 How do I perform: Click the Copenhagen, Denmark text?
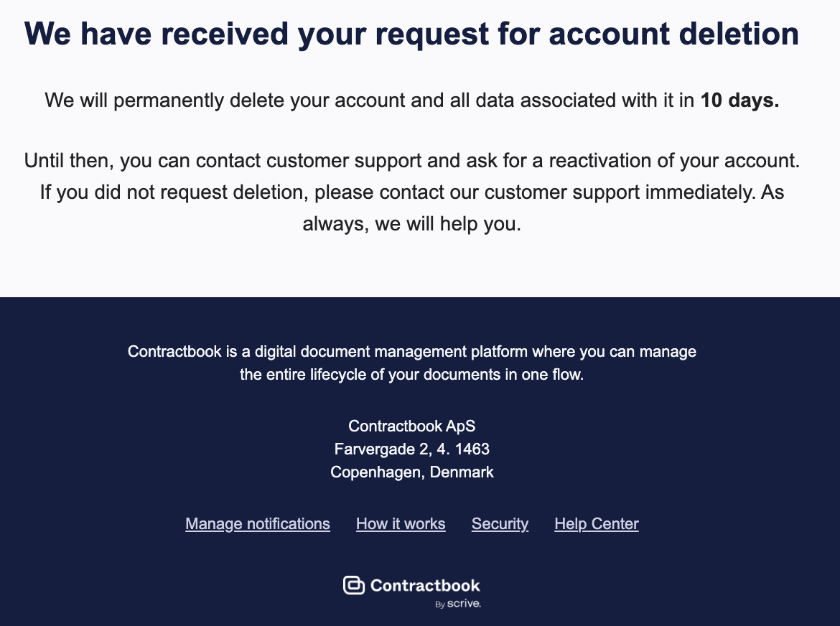[411, 472]
